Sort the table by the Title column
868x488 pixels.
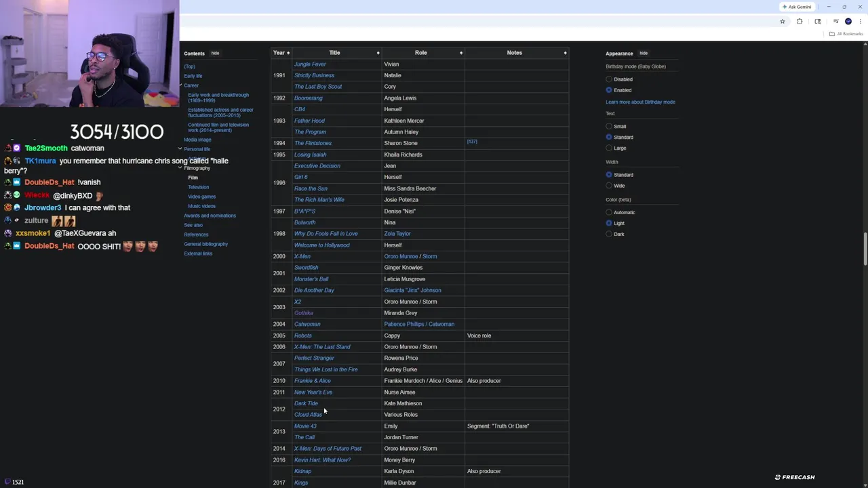pyautogui.click(x=336, y=53)
